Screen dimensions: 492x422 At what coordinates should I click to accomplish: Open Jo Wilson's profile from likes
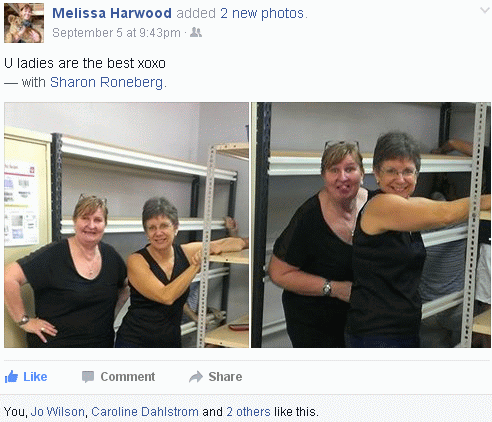(x=57, y=412)
